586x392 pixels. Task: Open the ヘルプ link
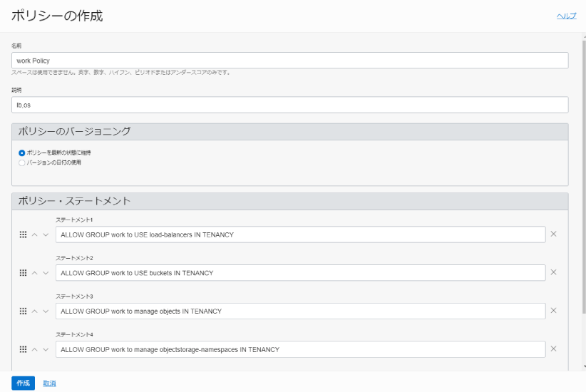click(567, 16)
